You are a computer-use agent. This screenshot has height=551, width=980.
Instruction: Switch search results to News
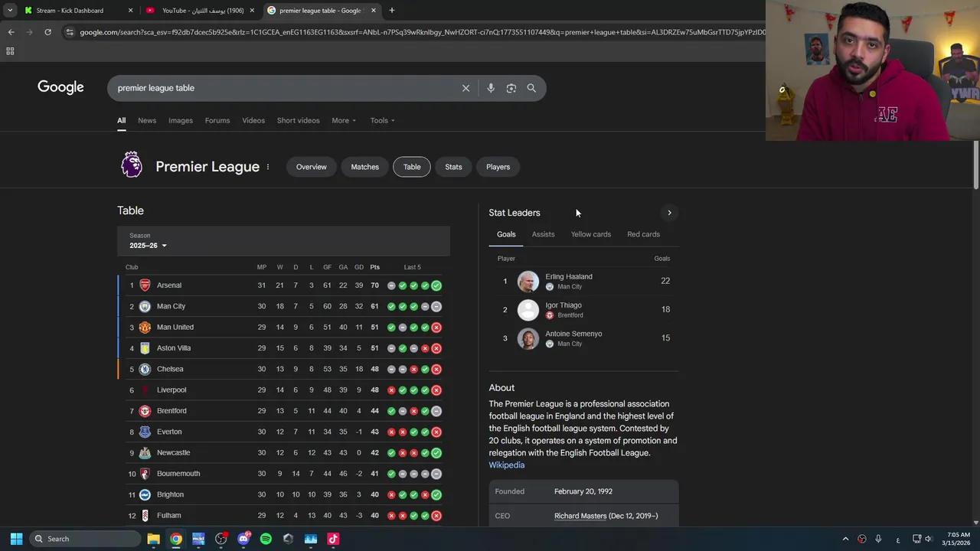(147, 120)
